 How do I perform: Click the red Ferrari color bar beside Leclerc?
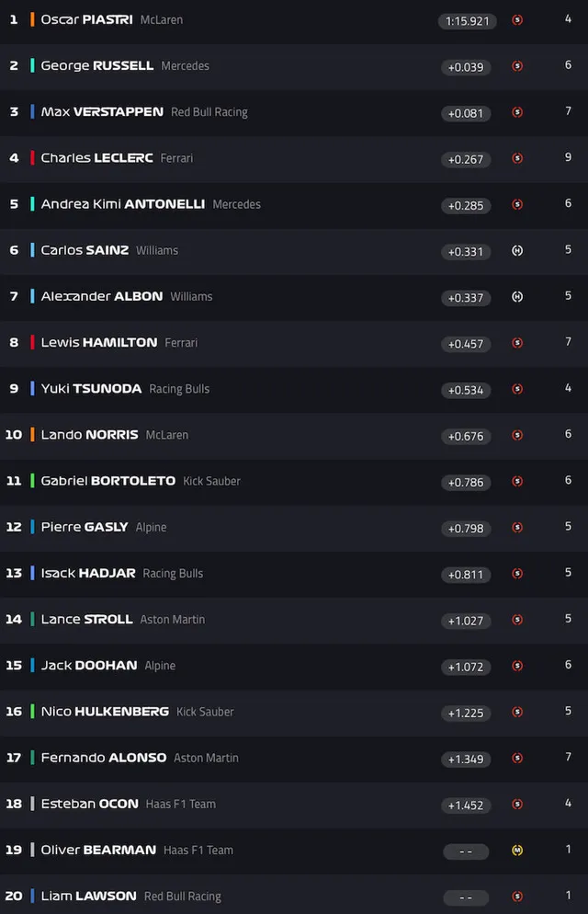point(32,158)
